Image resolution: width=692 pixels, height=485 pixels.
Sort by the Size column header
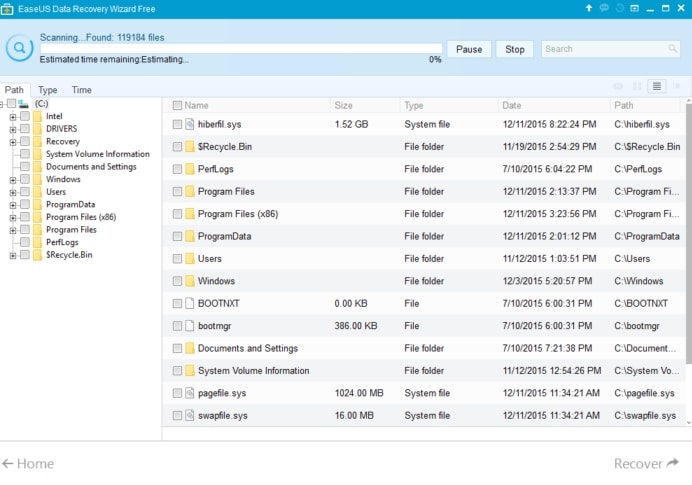tap(343, 105)
